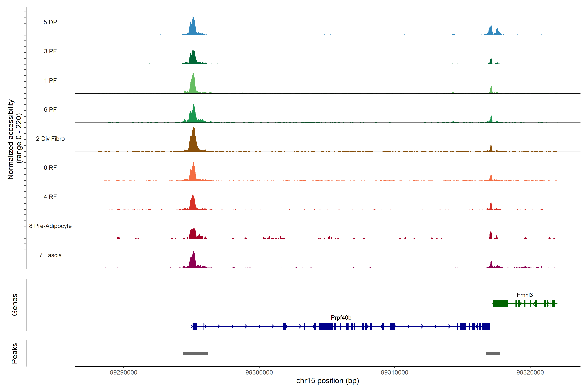Click the Prpf40b gene name
Image resolution: width=588 pixels, height=392 pixels.
click(x=341, y=318)
